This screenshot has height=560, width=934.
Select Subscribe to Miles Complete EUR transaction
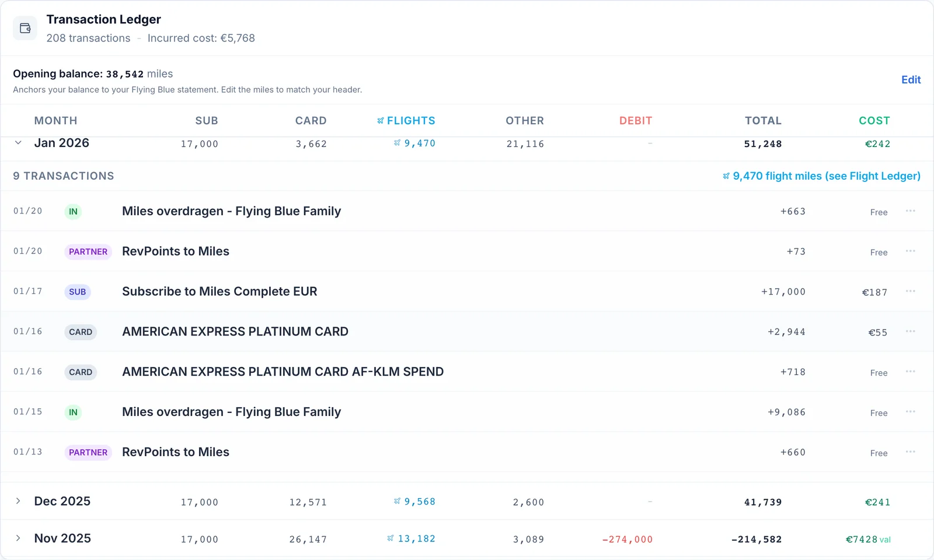click(467, 291)
